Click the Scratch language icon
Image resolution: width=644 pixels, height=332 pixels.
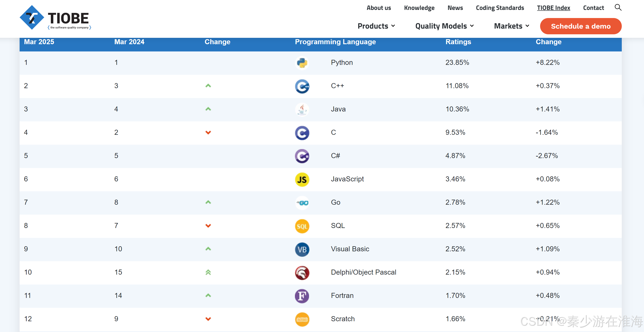pyautogui.click(x=302, y=319)
